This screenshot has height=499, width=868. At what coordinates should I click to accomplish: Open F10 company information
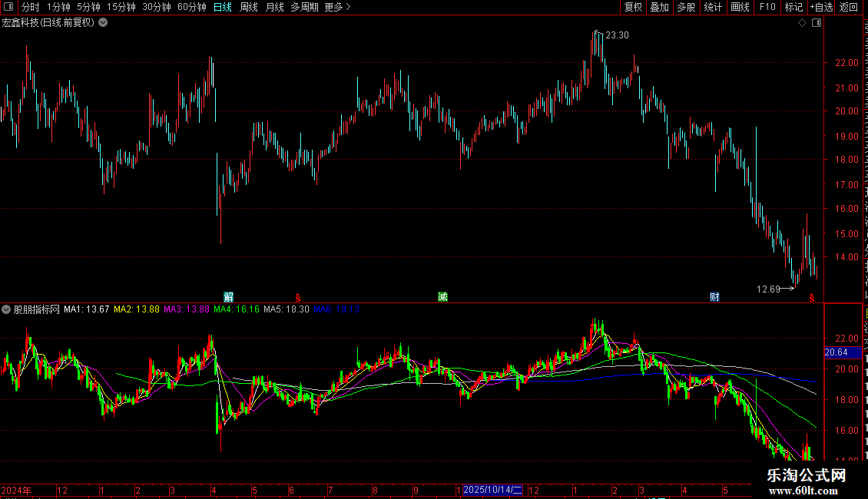[x=767, y=7]
